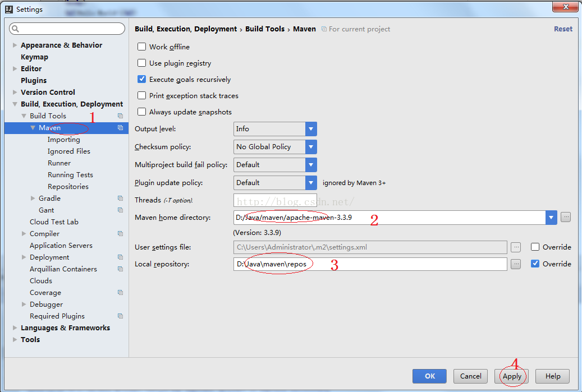The height and width of the screenshot is (392, 582).
Task: Click project-level icon beside Arquillian Containers
Action: tap(120, 269)
